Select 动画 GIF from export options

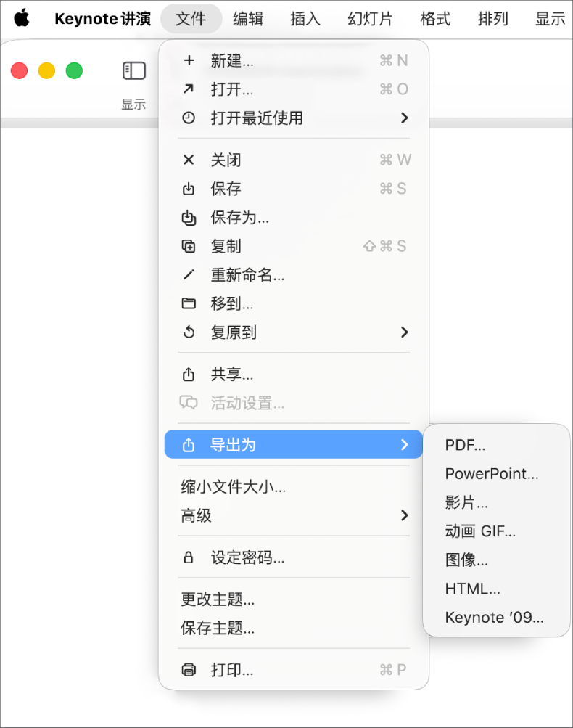(x=480, y=531)
